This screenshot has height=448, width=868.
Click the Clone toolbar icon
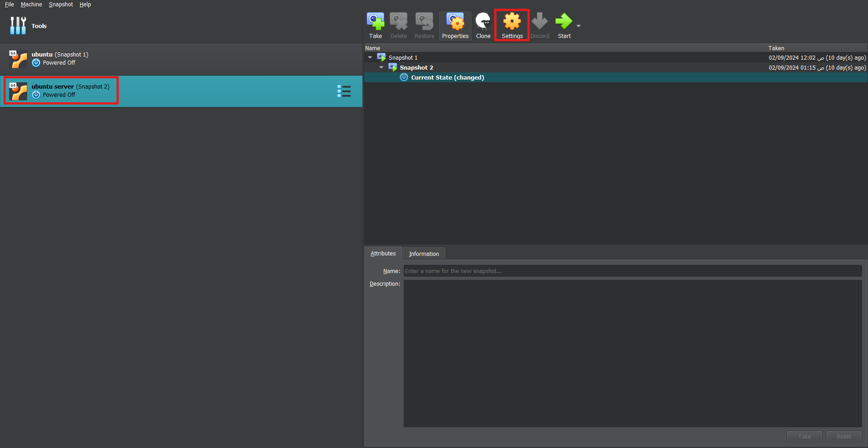pos(483,21)
